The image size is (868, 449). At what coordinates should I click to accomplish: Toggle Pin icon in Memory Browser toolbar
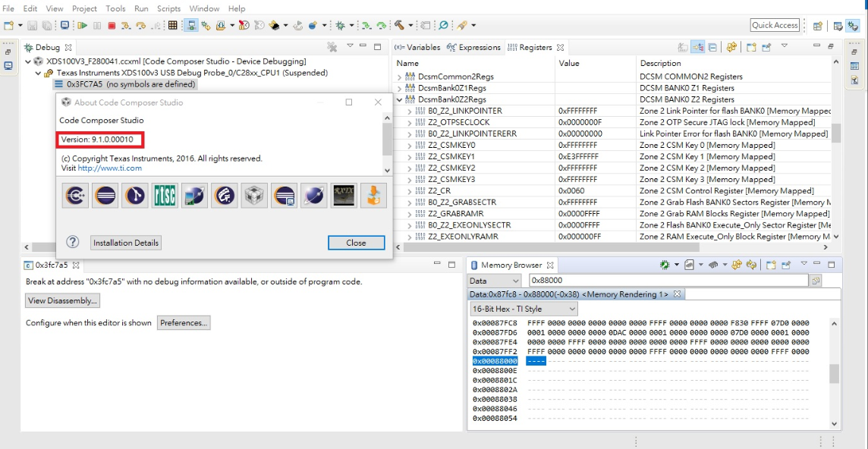click(x=787, y=265)
